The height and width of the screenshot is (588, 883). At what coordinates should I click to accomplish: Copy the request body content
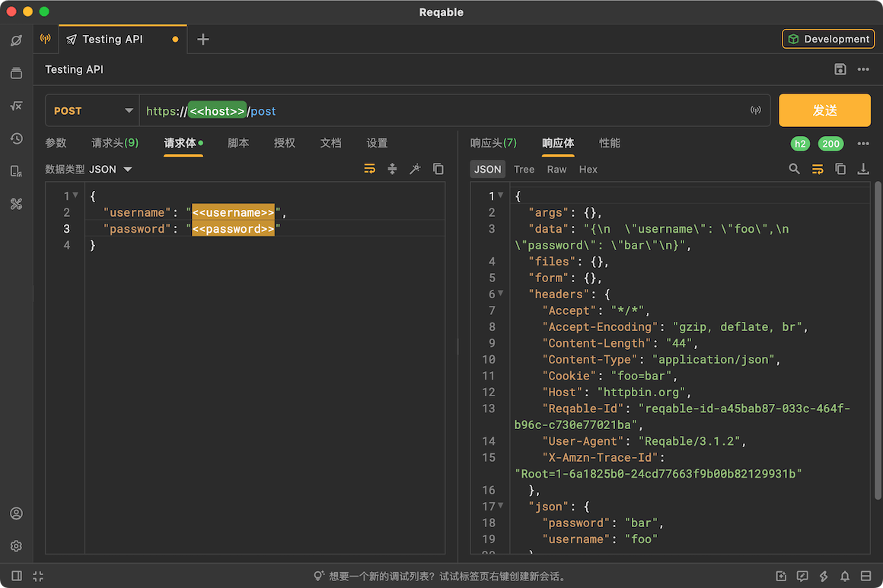pos(438,169)
